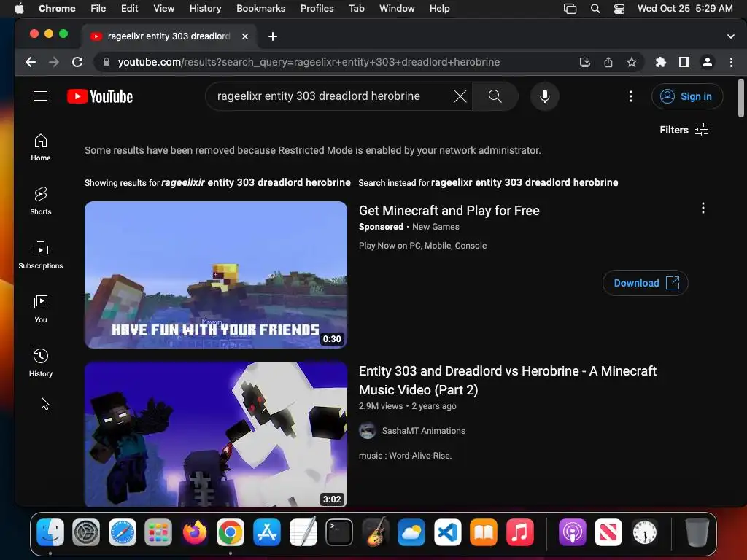747x560 pixels.
Task: Click the install app icon in address bar
Action: click(584, 62)
